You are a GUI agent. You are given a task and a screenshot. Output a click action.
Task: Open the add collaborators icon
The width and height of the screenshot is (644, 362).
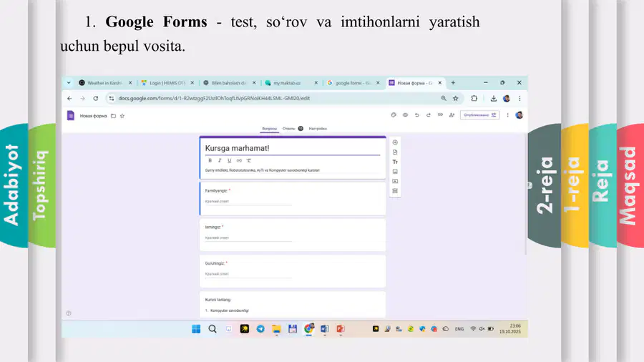coord(452,115)
